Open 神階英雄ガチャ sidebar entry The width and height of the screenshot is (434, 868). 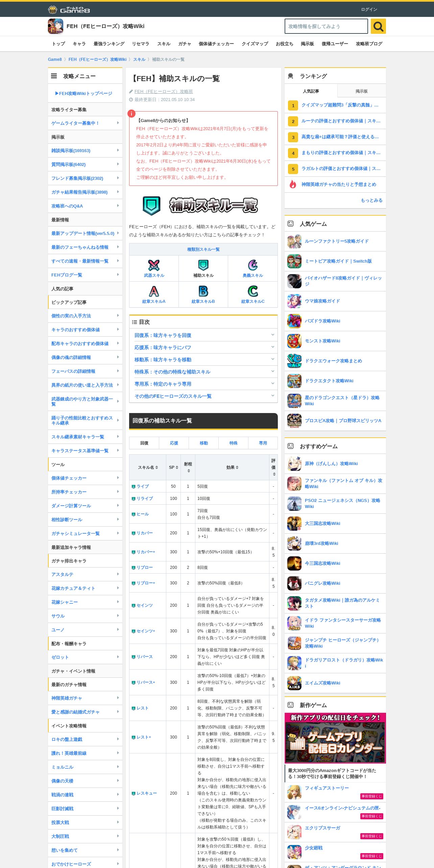point(85,698)
